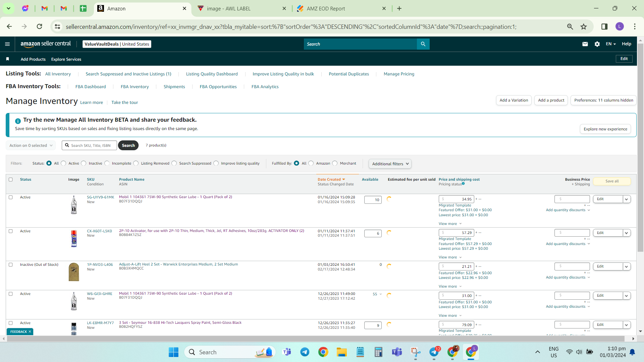644x362 pixels.
Task: Click the bookmark flag icon beside Add Products
Action: coord(7,59)
